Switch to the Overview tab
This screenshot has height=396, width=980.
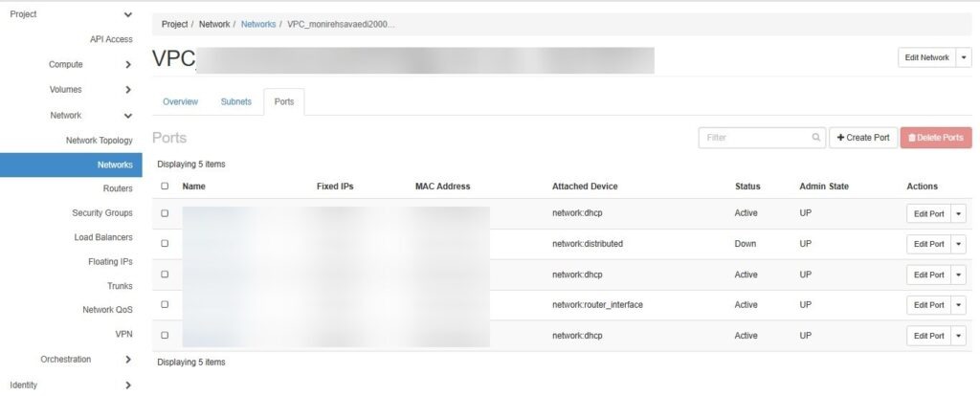(181, 101)
